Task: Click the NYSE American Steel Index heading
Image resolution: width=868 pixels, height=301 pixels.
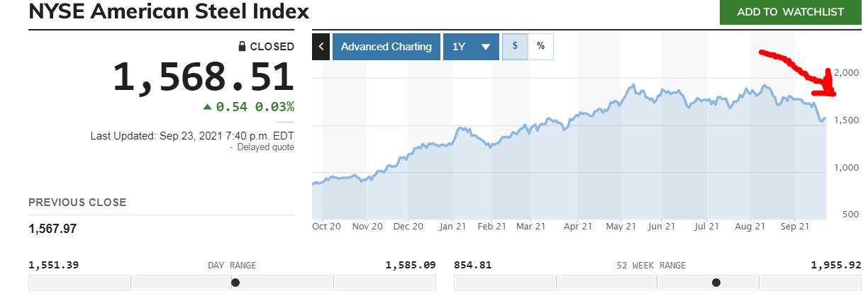Action: 169,12
